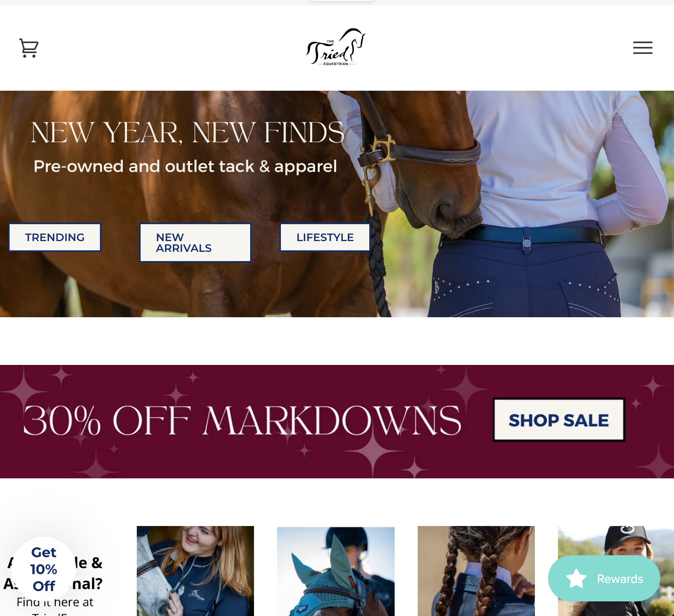Click the Find it here at text

click(55, 602)
